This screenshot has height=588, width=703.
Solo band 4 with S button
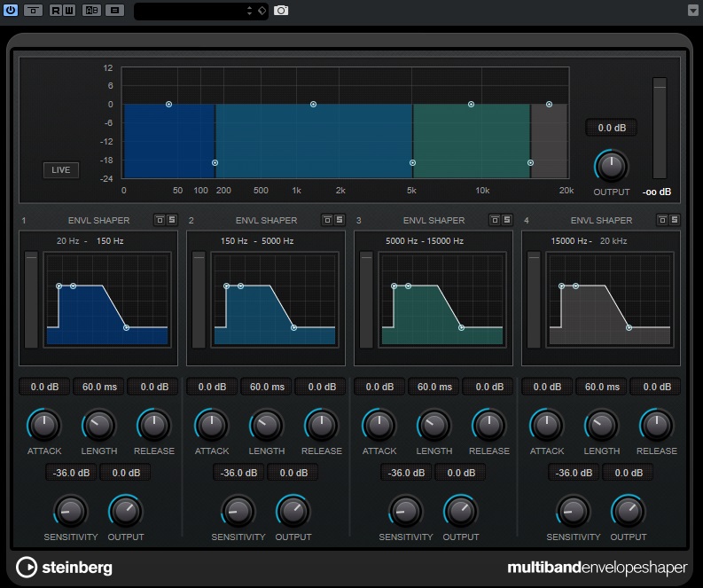pos(675,220)
